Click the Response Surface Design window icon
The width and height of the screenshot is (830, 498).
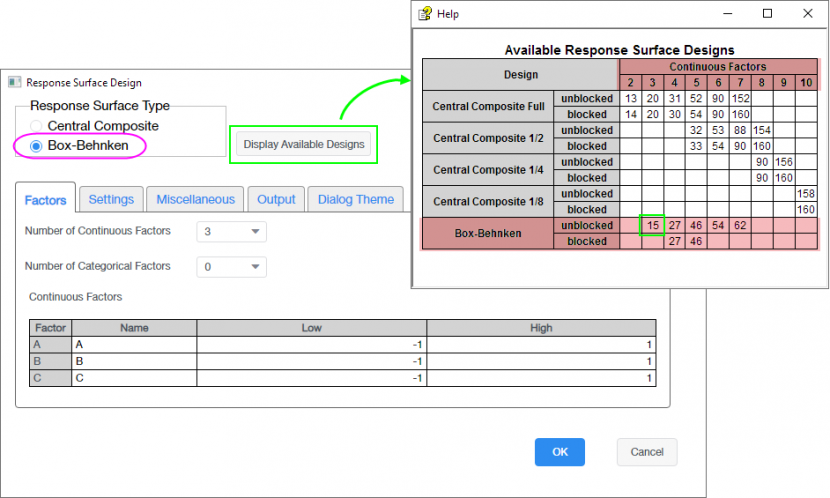point(14,83)
